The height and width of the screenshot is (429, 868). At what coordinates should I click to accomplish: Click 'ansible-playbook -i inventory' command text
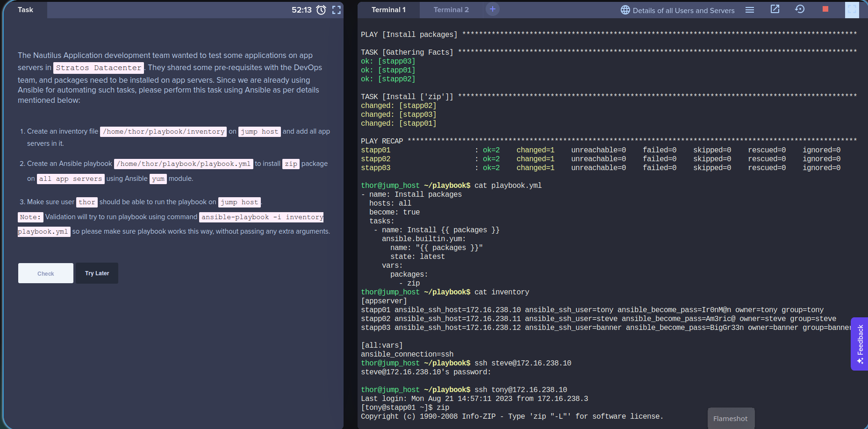click(262, 217)
